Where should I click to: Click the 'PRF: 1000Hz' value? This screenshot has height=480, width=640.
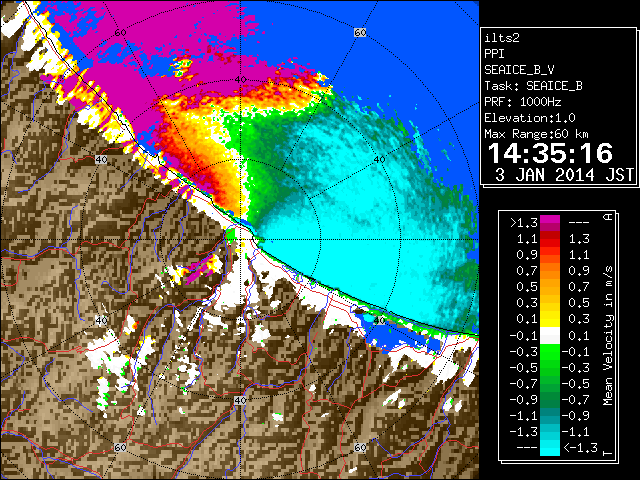pos(523,102)
